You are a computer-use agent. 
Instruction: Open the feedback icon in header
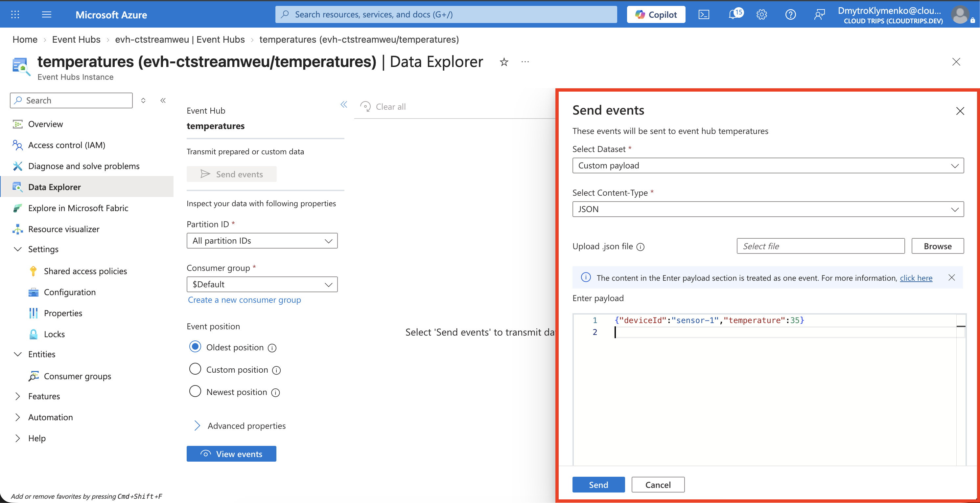pyautogui.click(x=819, y=14)
